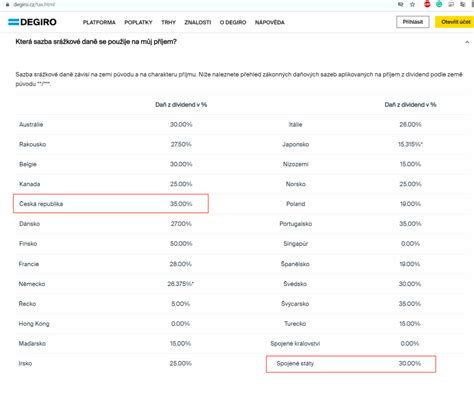Screen dimensions: 474x415
Task: Click the browser address bar URL
Action: point(34,5)
